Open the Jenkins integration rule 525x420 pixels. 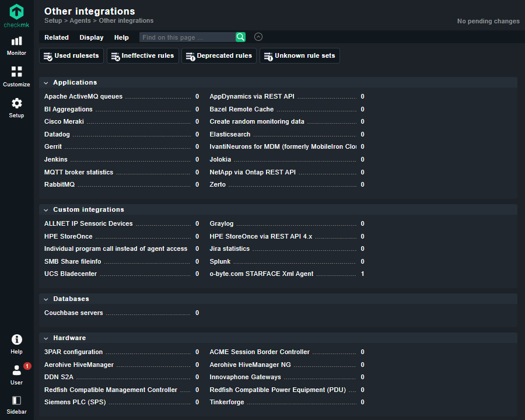click(x=56, y=160)
